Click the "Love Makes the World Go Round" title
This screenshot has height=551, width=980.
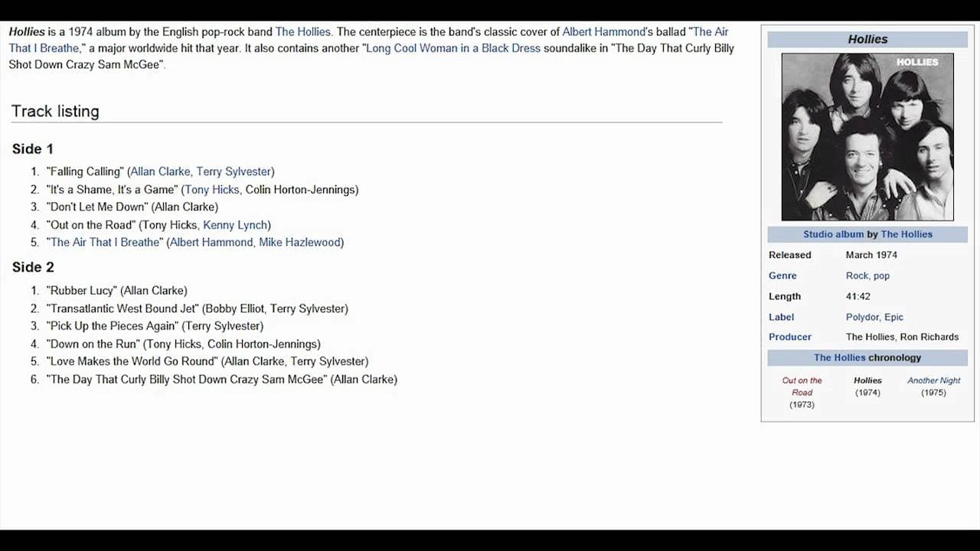(x=132, y=361)
